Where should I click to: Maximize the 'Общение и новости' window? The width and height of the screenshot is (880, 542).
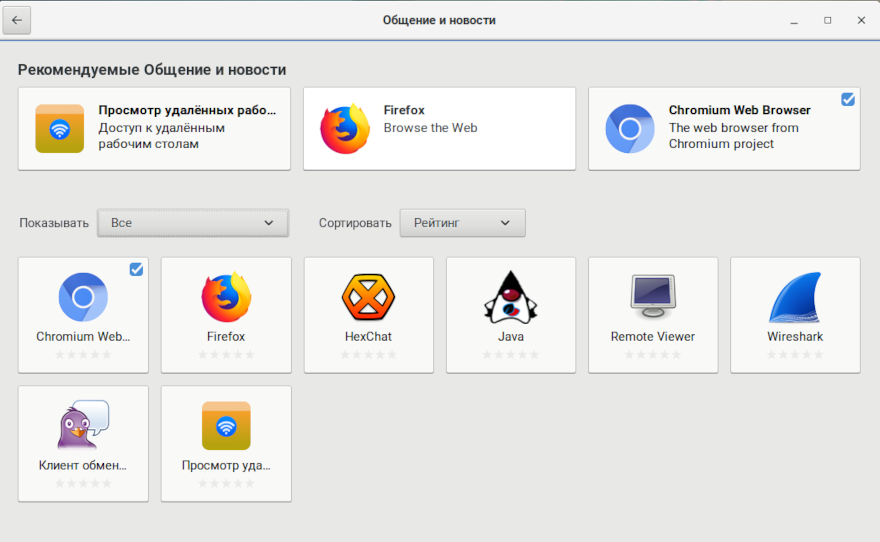click(827, 20)
